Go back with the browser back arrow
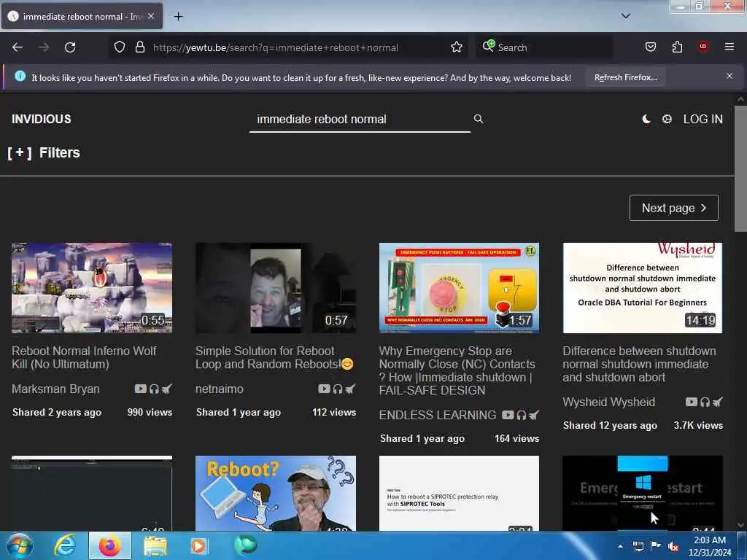This screenshot has height=560, width=747. (18, 47)
